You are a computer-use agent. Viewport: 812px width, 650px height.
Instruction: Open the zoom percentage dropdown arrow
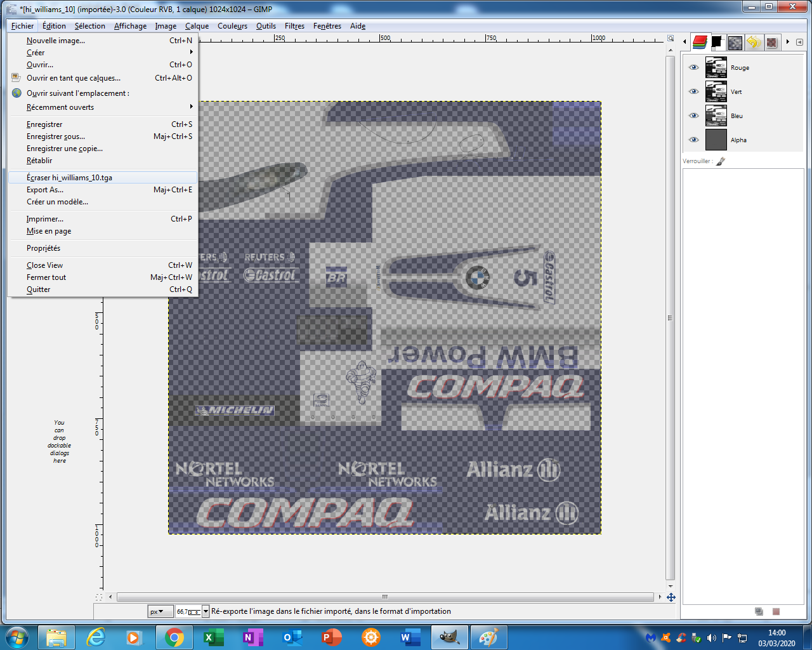(x=206, y=611)
